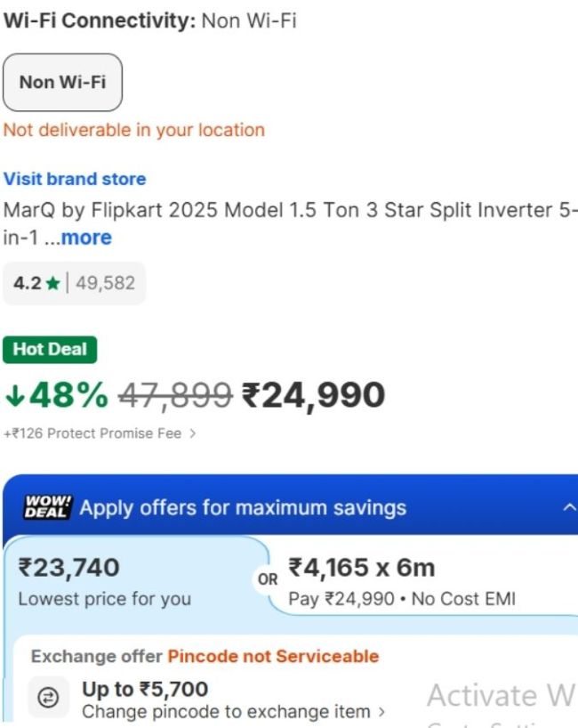This screenshot has height=728, width=578.
Task: Click the exchange circular-arrows icon
Action: (50, 700)
